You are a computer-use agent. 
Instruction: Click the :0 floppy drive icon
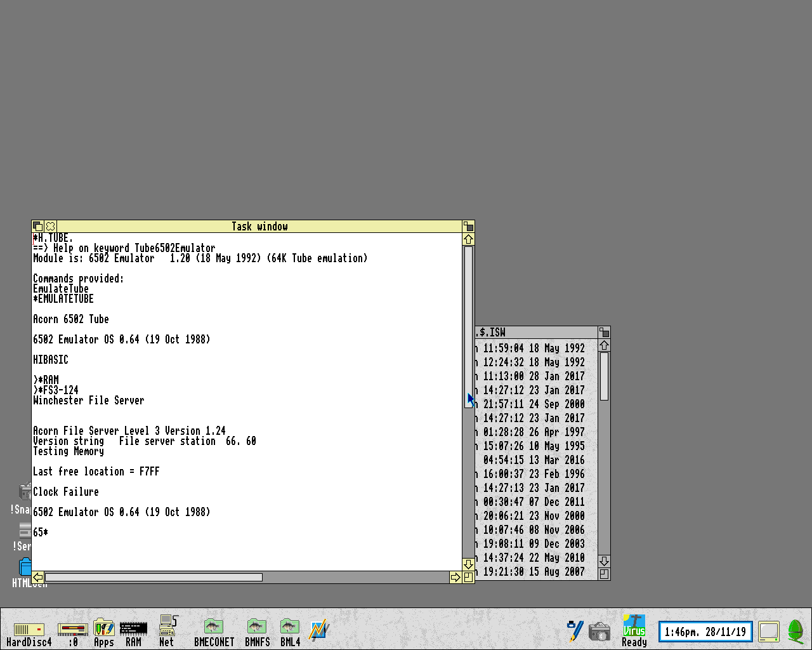click(x=73, y=630)
